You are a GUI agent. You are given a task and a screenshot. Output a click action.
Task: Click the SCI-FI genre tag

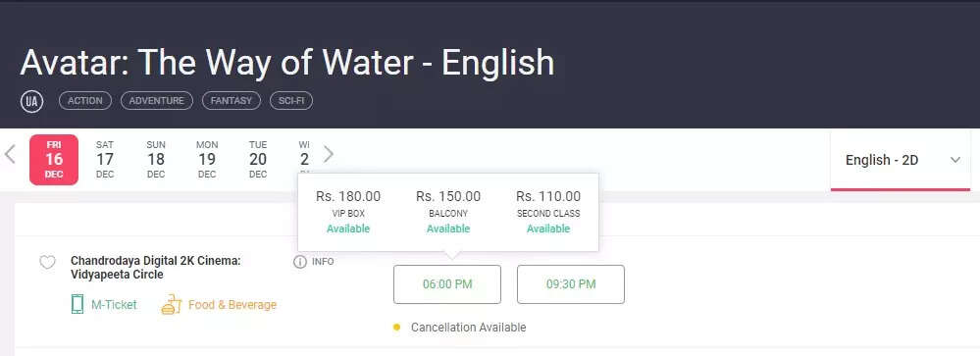coord(291,101)
